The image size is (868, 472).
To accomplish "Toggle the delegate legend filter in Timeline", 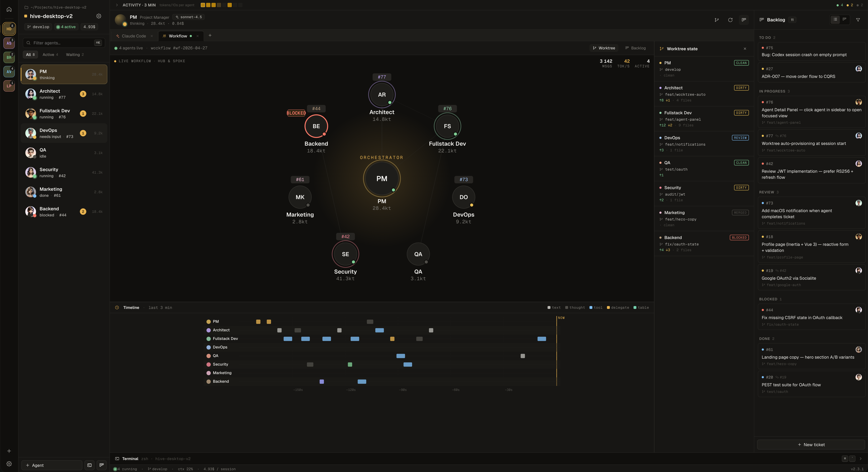I will [618, 308].
